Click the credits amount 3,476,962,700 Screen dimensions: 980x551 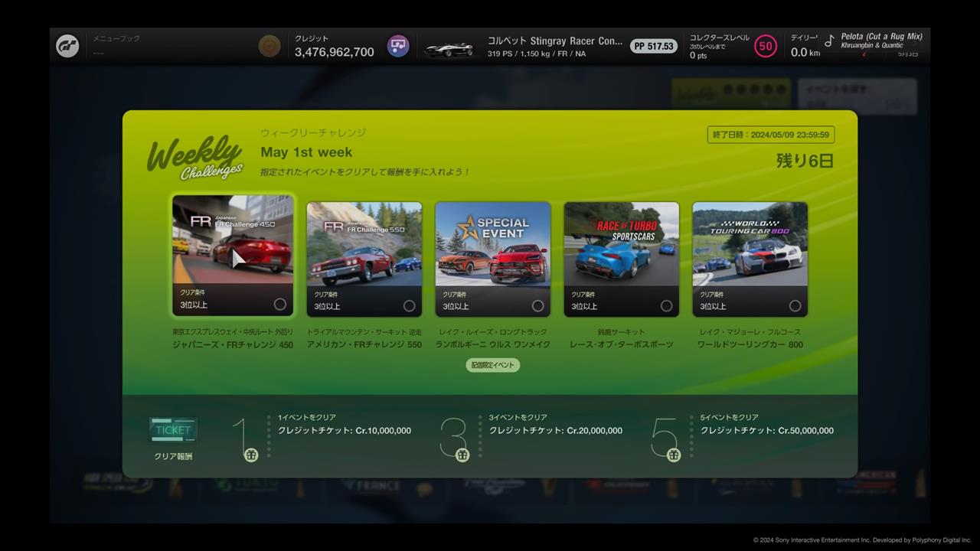click(x=335, y=52)
